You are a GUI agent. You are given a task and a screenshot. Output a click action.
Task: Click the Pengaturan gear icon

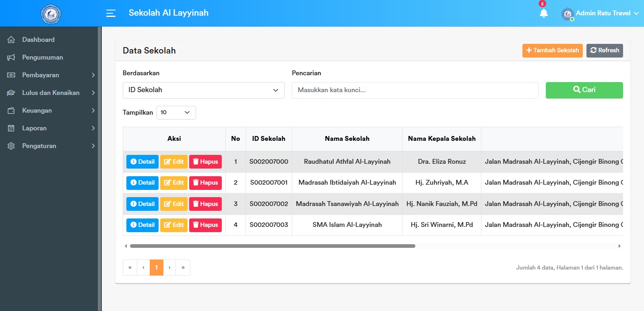point(11,146)
